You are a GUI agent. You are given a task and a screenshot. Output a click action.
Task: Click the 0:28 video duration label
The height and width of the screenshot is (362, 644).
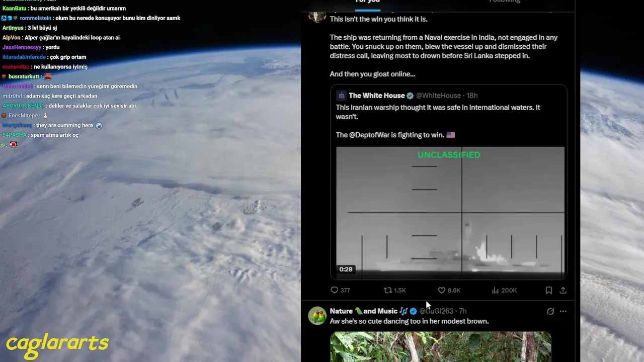pyautogui.click(x=346, y=269)
